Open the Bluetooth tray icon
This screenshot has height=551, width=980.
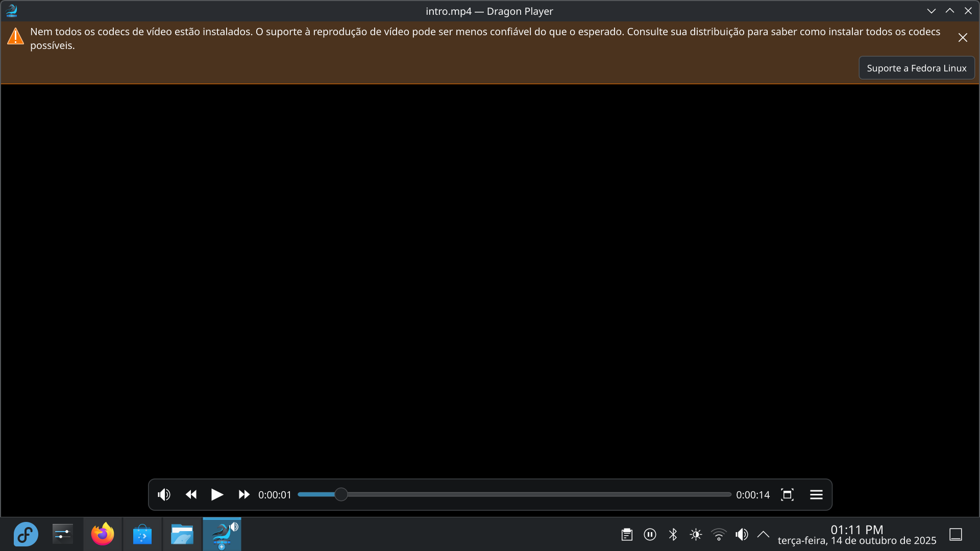(x=673, y=534)
